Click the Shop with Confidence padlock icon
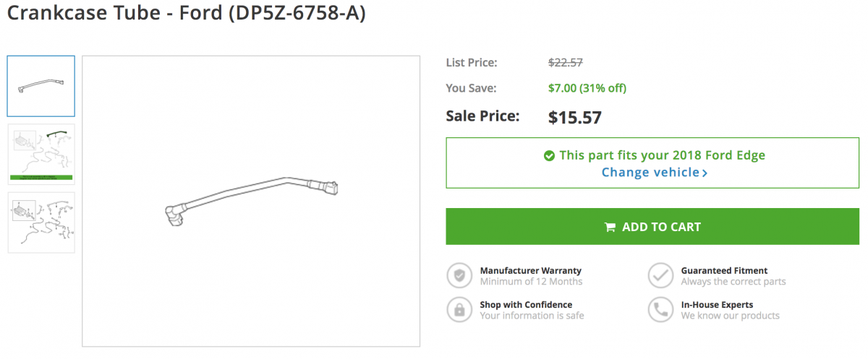This screenshot has width=868, height=359. [459, 310]
